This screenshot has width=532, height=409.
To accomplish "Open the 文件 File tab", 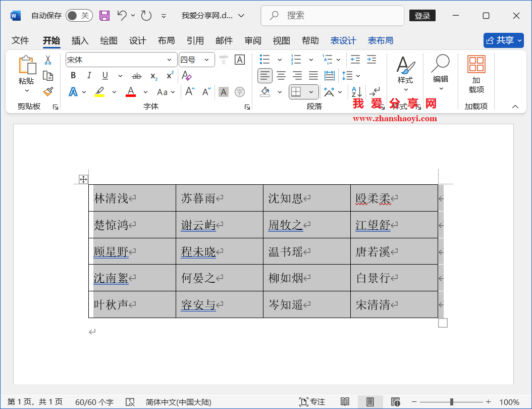I will pos(20,41).
